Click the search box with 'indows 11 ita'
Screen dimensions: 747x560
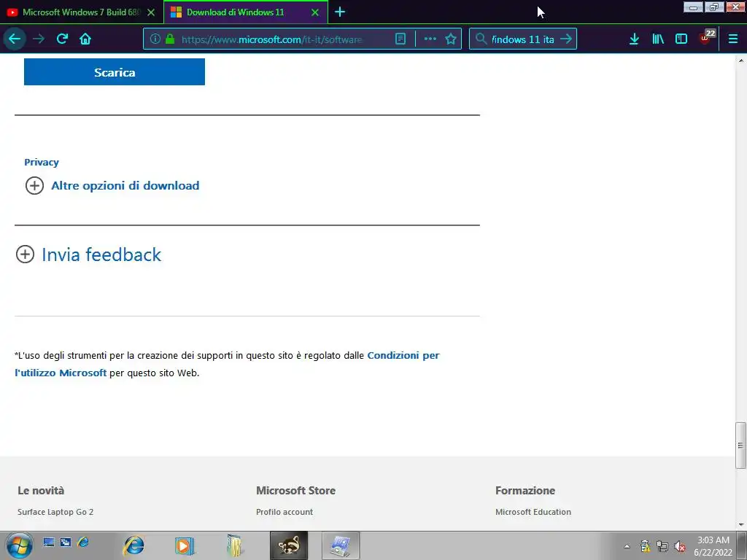coord(522,39)
